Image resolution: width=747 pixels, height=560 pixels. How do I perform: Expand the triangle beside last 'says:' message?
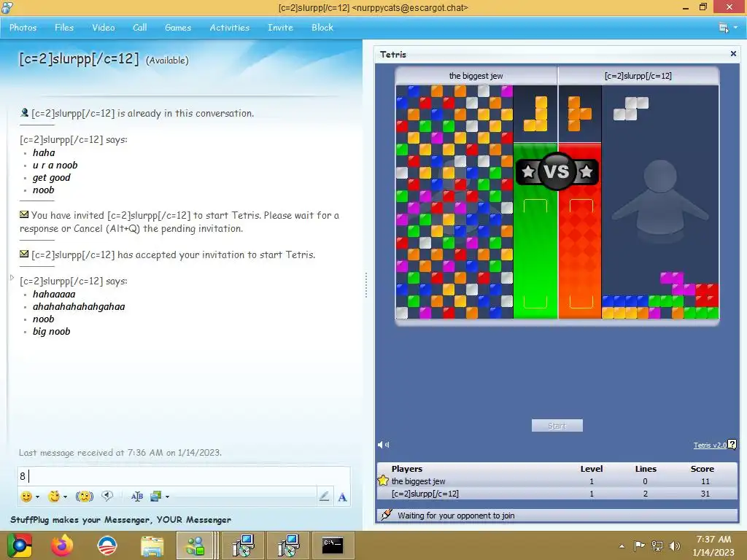point(12,278)
